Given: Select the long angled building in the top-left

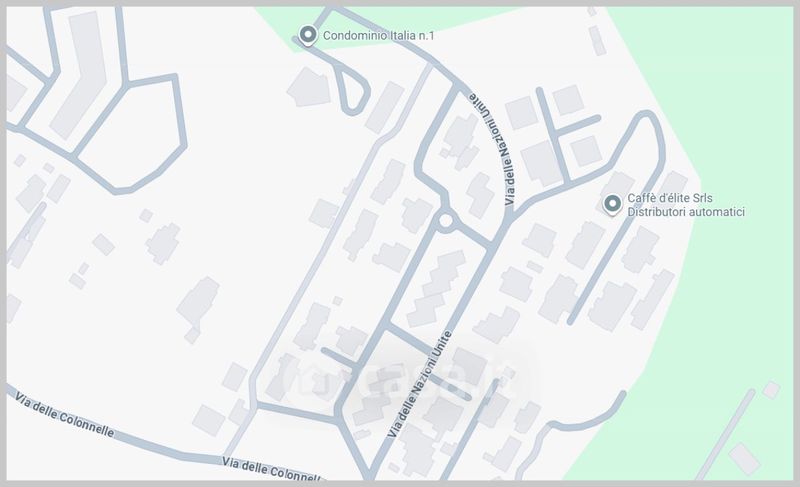Looking at the screenshot, I should [80, 75].
